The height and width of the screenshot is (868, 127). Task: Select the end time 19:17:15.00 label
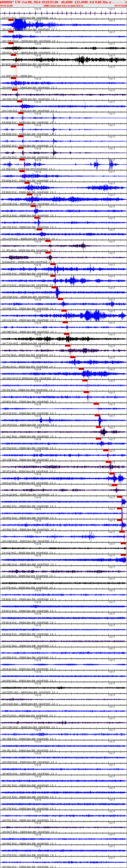click(x=121, y=6)
